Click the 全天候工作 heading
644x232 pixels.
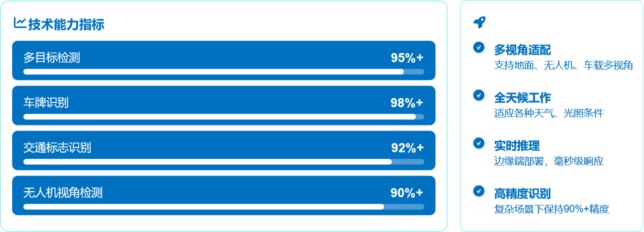point(522,98)
